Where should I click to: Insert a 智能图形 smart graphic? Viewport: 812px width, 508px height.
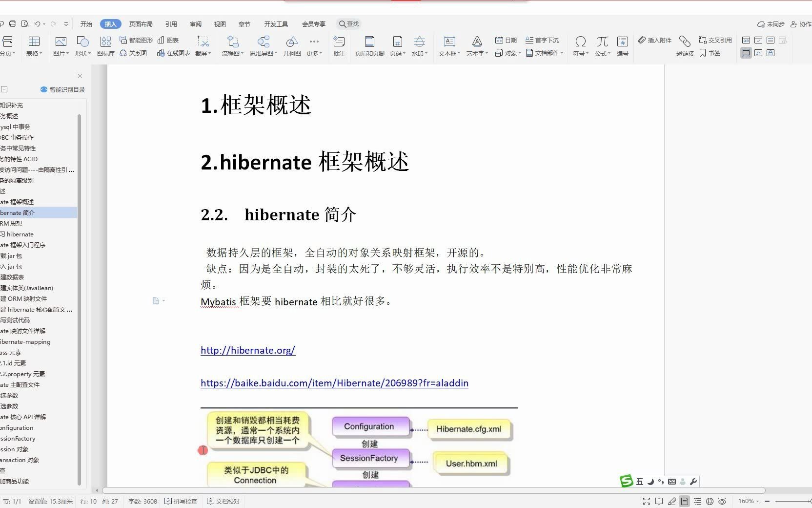[136, 40]
